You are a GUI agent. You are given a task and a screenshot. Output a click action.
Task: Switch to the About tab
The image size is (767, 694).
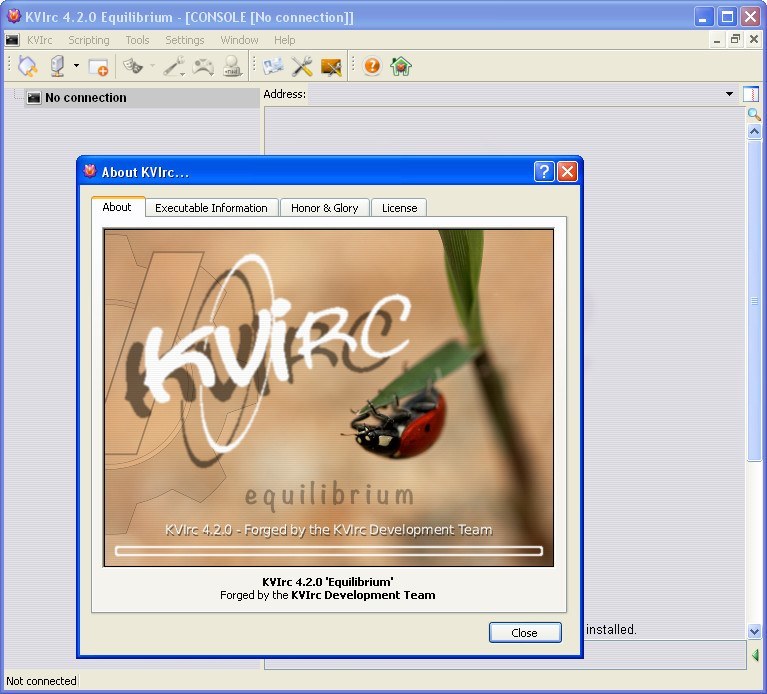[116, 207]
